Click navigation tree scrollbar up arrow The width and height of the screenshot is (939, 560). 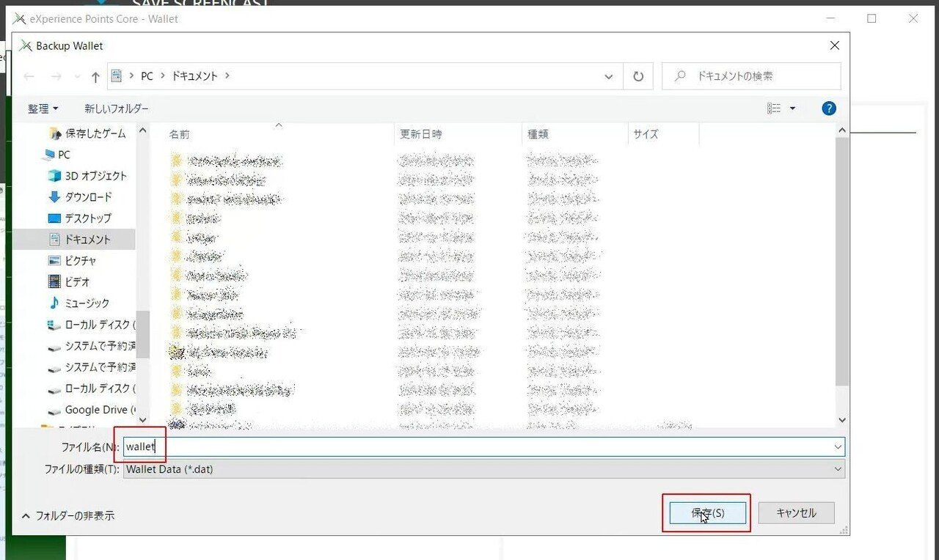click(143, 130)
